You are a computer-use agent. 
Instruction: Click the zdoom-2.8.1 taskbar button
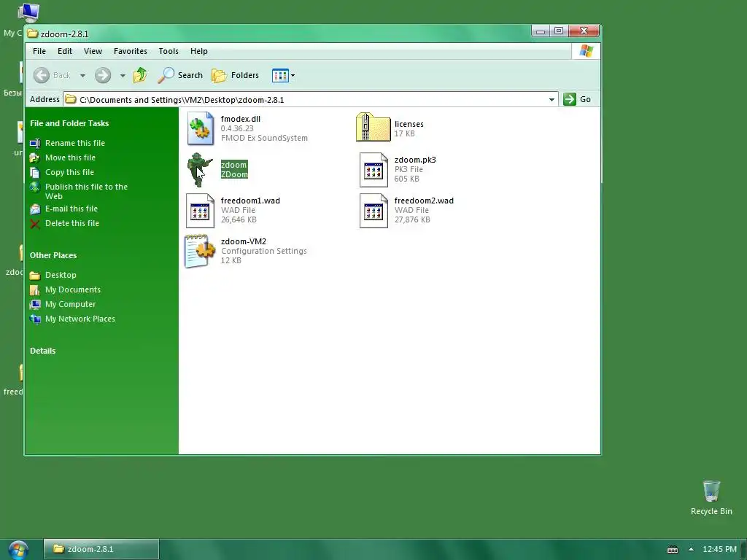[101, 549]
